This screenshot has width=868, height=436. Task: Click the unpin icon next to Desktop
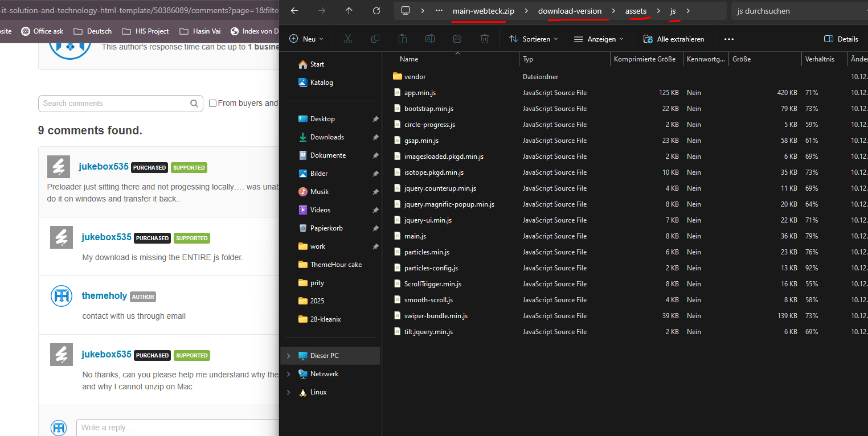tap(375, 119)
